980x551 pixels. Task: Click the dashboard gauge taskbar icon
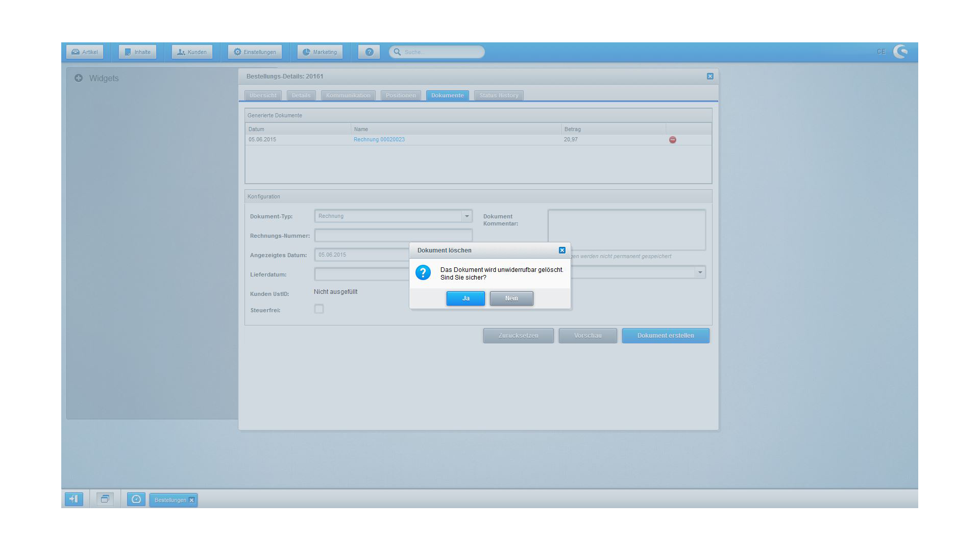(136, 499)
